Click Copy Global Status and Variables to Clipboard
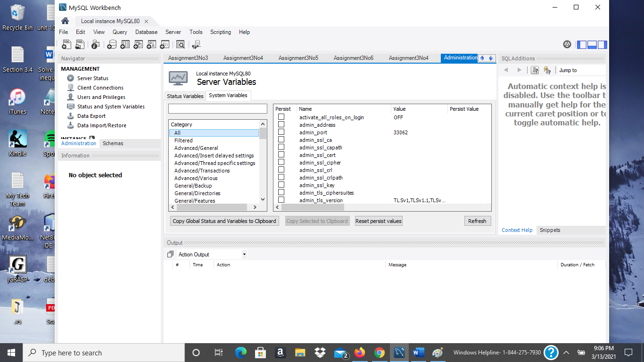644x362 pixels. click(224, 221)
